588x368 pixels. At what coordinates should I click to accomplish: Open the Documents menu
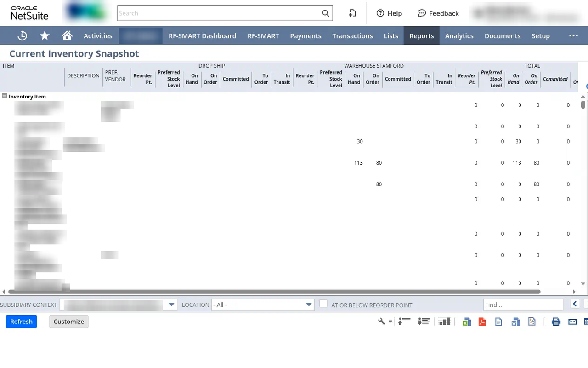pyautogui.click(x=503, y=35)
